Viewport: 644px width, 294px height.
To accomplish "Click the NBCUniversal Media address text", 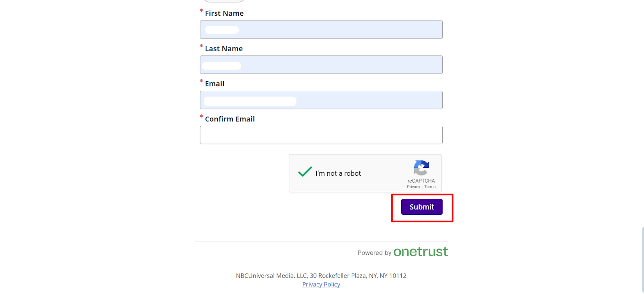I will coord(321,275).
